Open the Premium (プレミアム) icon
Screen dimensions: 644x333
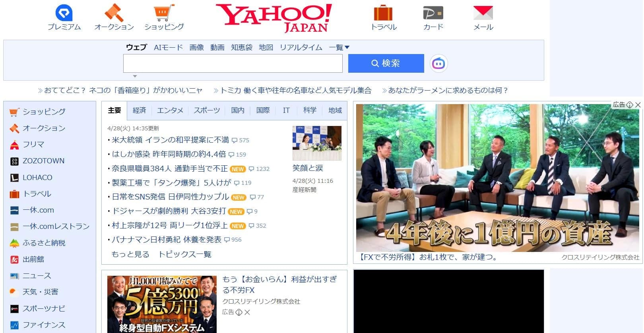point(64,13)
